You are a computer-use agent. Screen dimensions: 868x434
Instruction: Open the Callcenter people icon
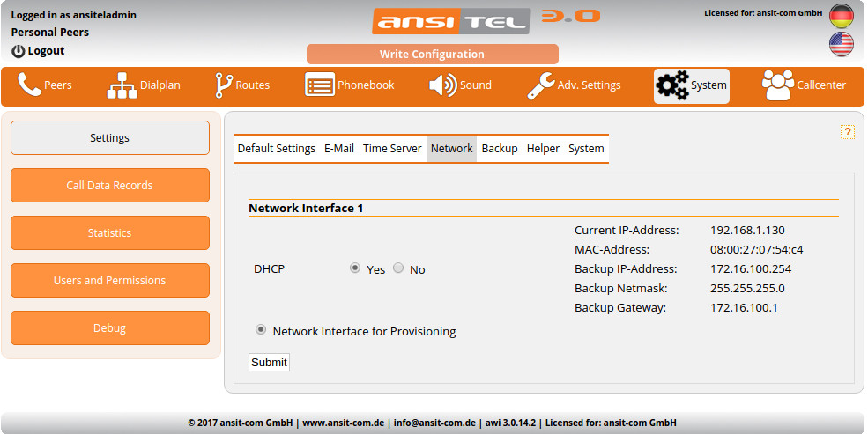pyautogui.click(x=777, y=85)
